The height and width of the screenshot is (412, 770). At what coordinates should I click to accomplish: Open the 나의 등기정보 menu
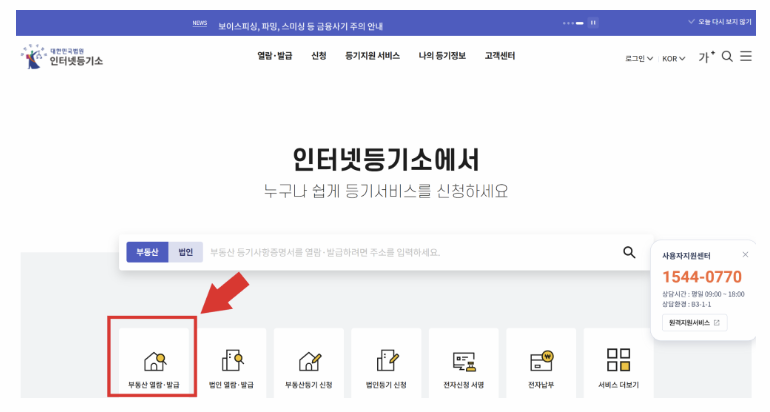(442, 56)
